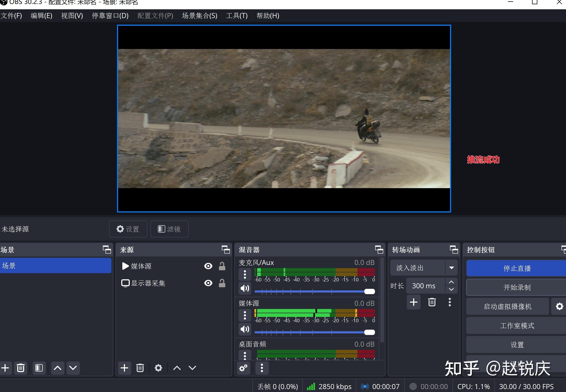Open the 工具(T) menu
The width and height of the screenshot is (566, 392).
click(x=236, y=16)
